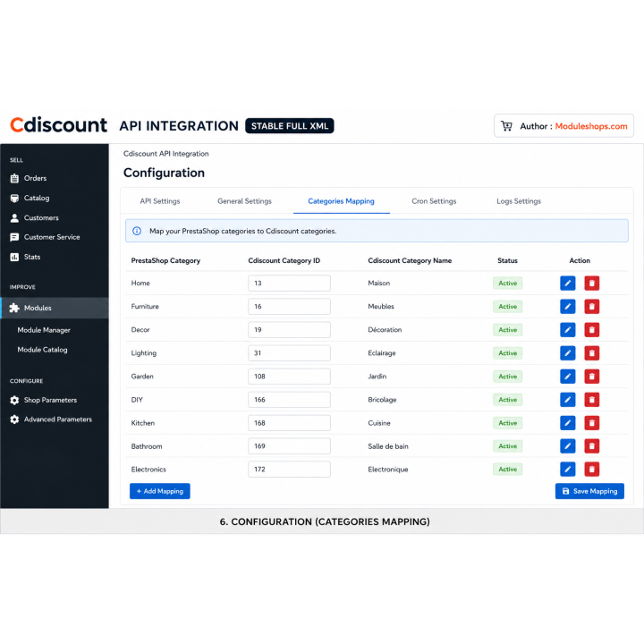
Task: Focus the Kitchen category ID field with 168
Action: coord(289,422)
